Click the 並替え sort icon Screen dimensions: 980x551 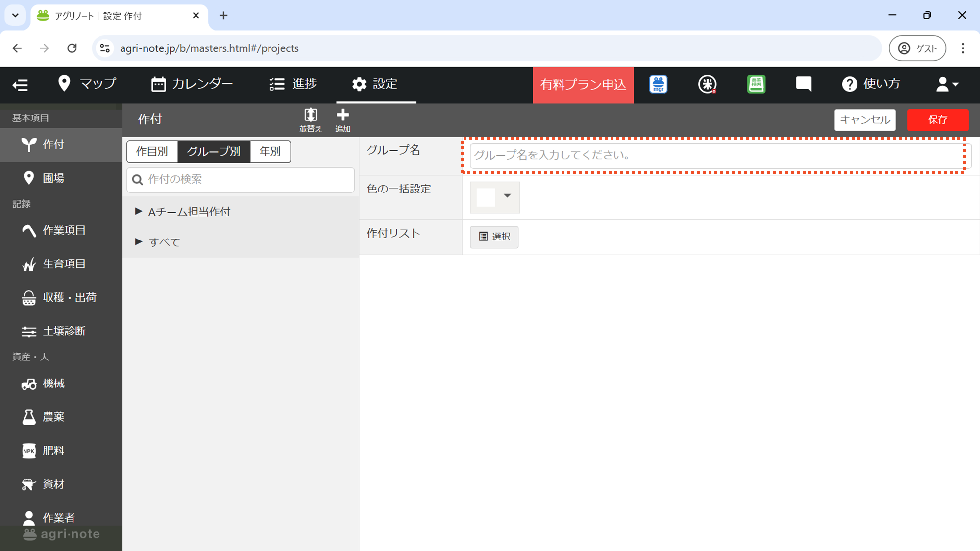click(310, 119)
